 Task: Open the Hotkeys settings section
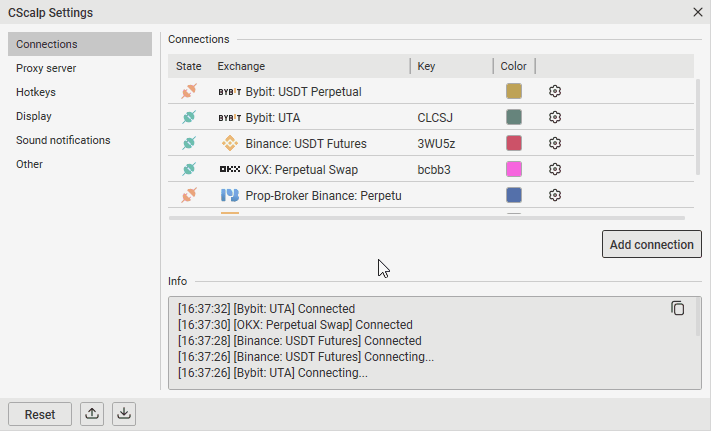pos(36,92)
